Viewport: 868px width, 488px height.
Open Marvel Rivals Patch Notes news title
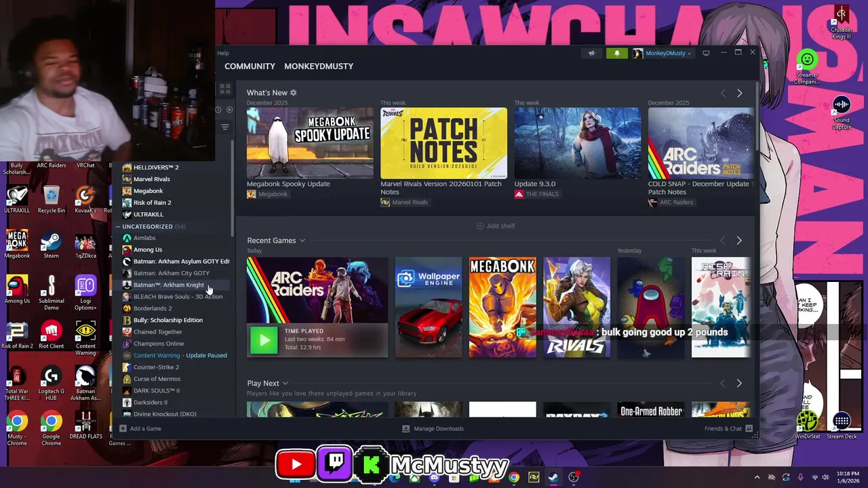tap(441, 188)
